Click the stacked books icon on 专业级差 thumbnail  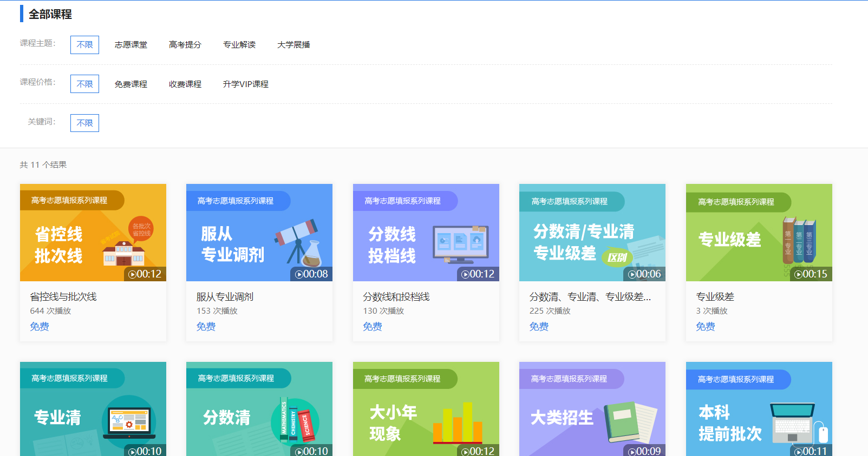click(x=799, y=240)
